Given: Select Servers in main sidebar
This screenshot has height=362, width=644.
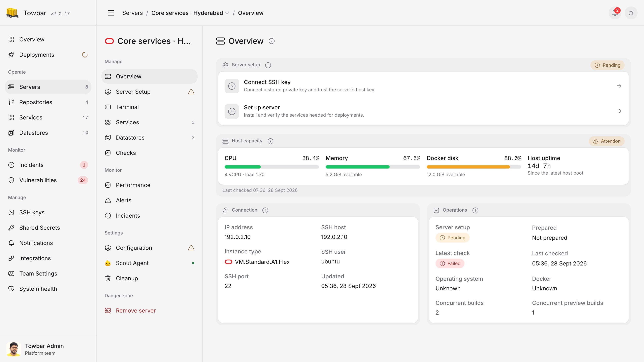Looking at the screenshot, I should click(x=48, y=87).
